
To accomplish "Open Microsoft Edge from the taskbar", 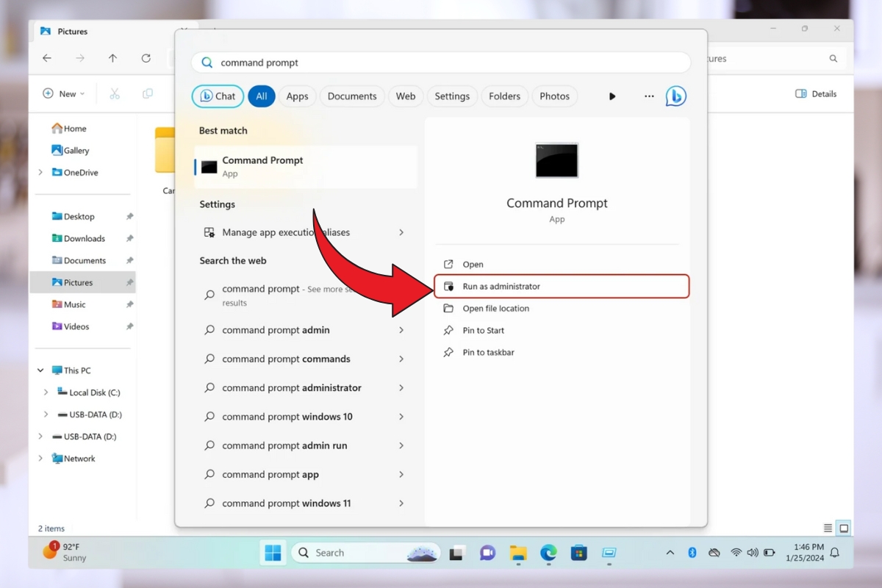I will click(548, 553).
